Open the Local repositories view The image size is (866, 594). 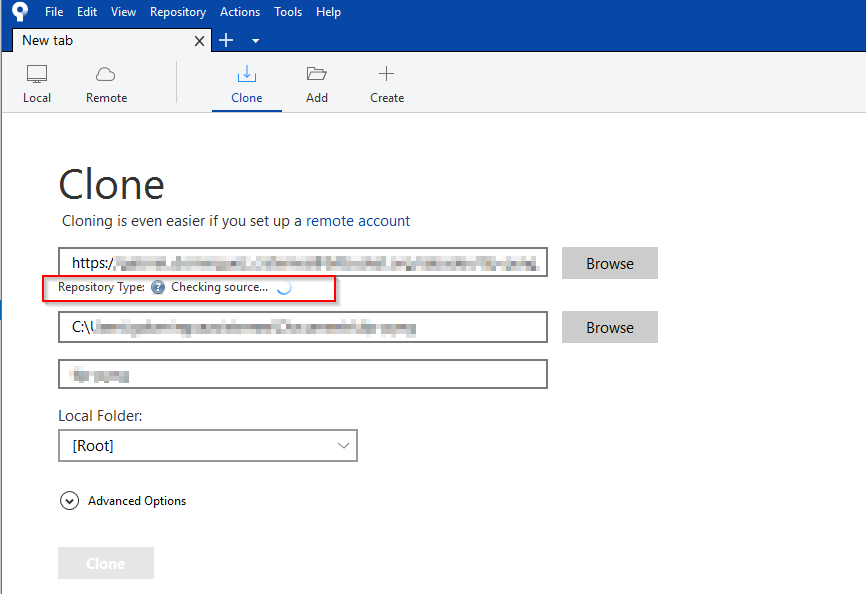[36, 84]
